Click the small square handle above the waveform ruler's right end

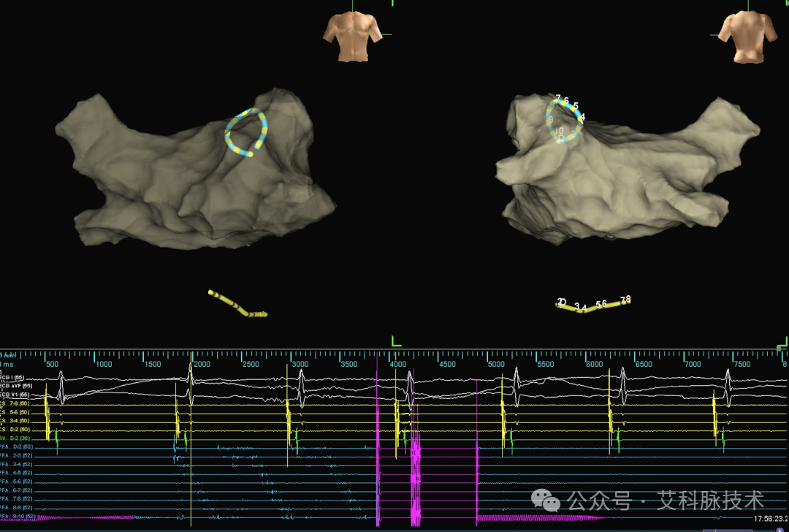[779, 349]
